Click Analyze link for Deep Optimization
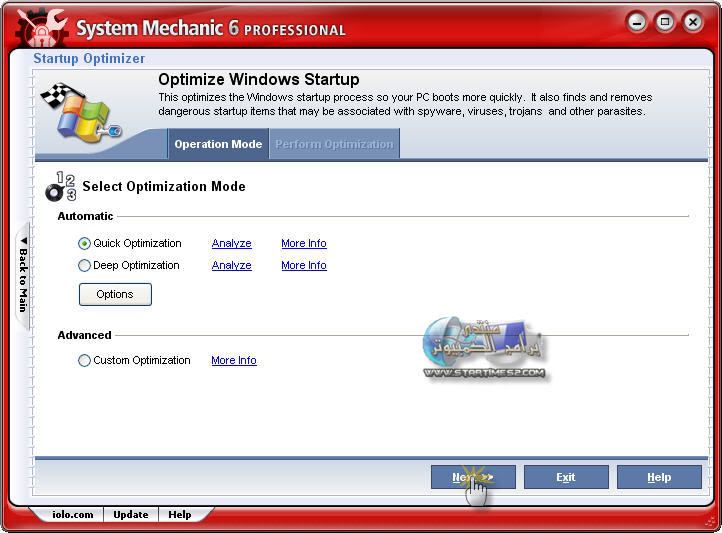The width and height of the screenshot is (722, 533). pos(232,266)
